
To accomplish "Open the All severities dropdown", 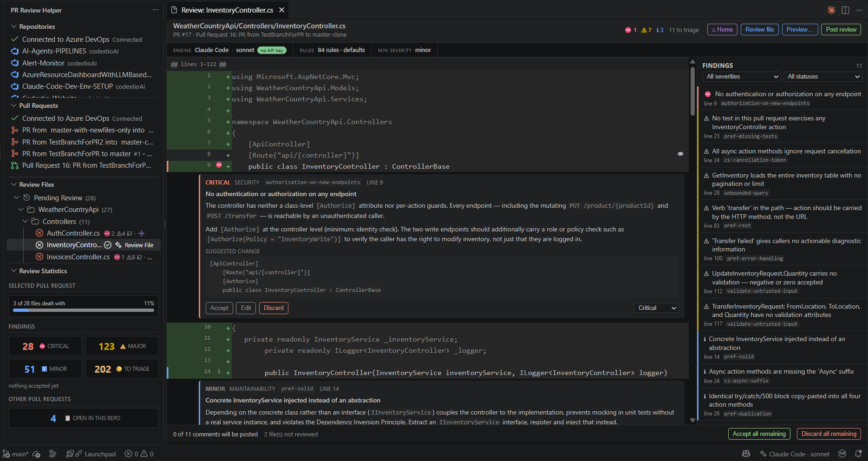I will (742, 77).
